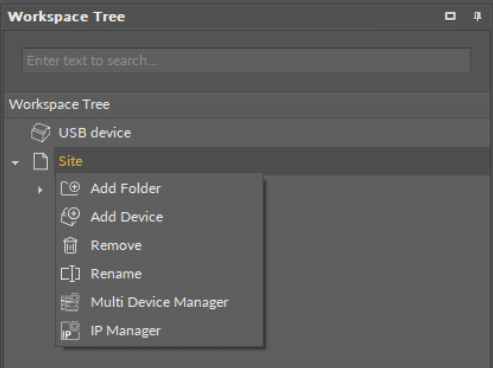
Task: Click the Multi Device Manager gear icon
Action: click(70, 302)
